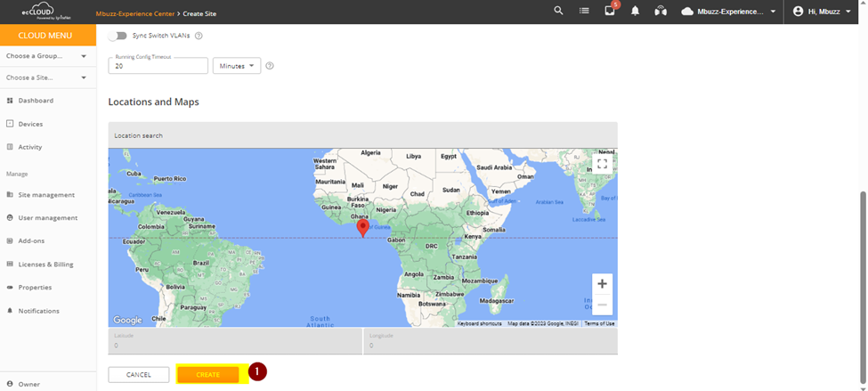Click Keyboard shortcuts on the map

tap(479, 323)
